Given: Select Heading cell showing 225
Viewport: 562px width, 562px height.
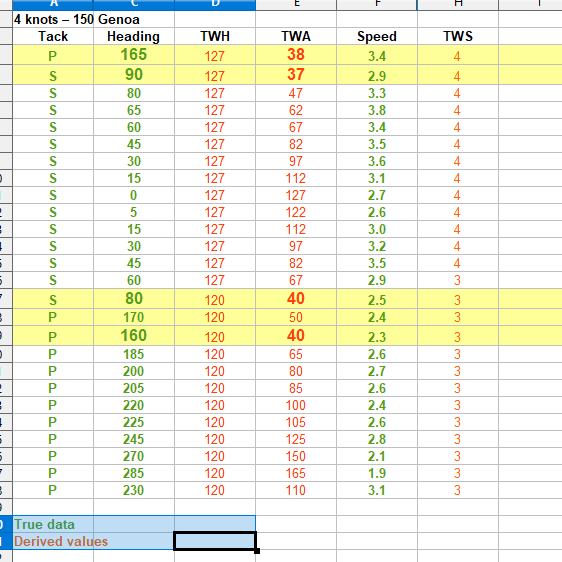Looking at the screenshot, I should tap(134, 422).
